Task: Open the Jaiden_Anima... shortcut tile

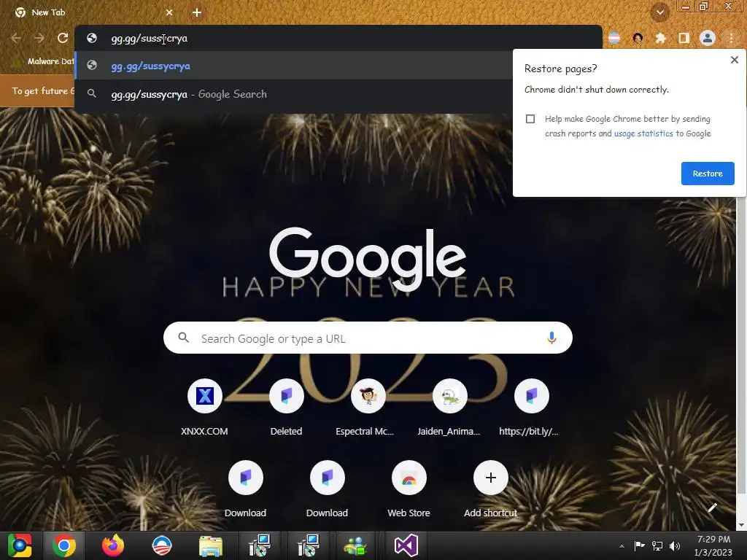Action: tap(449, 408)
